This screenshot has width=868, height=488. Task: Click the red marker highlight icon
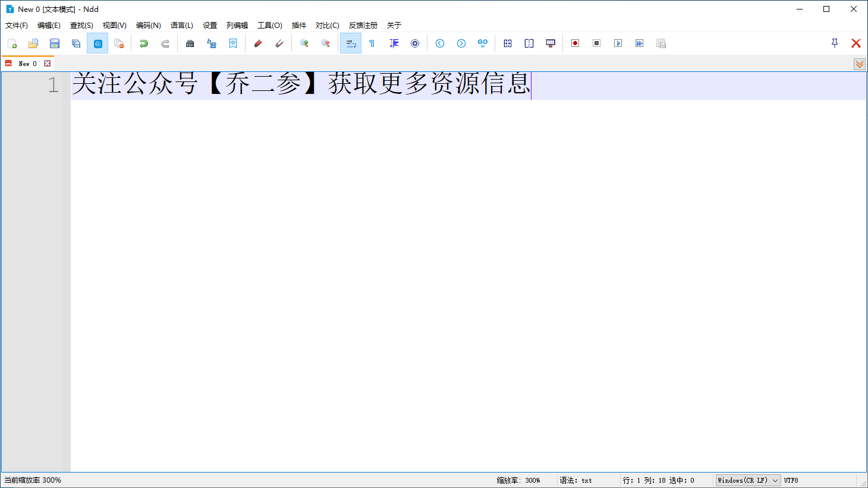coord(258,43)
